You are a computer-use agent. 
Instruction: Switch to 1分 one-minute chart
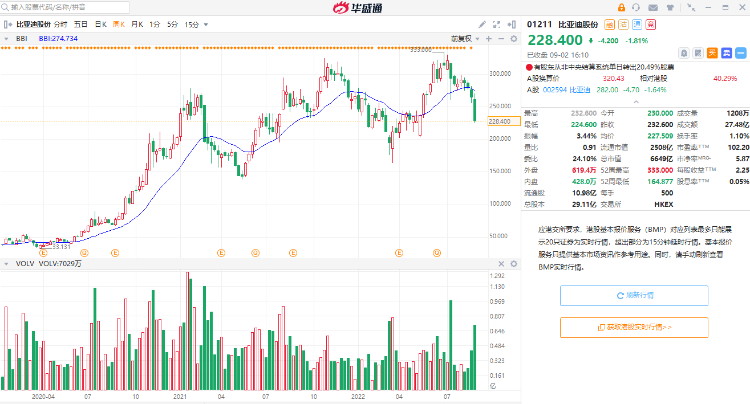coord(154,24)
